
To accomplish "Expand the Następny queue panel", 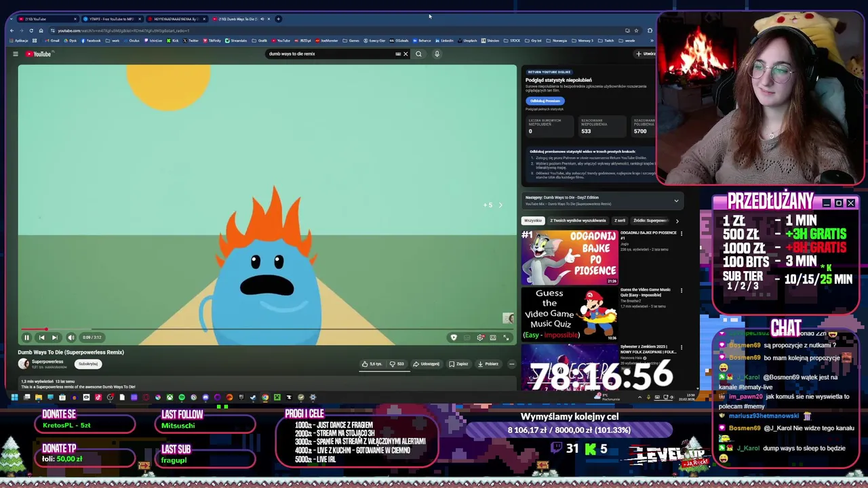I will point(676,201).
